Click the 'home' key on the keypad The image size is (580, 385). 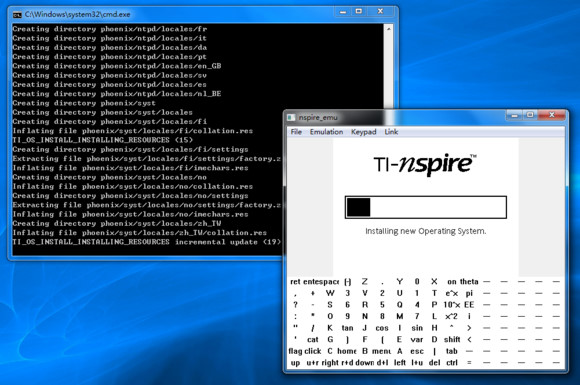(x=347, y=351)
